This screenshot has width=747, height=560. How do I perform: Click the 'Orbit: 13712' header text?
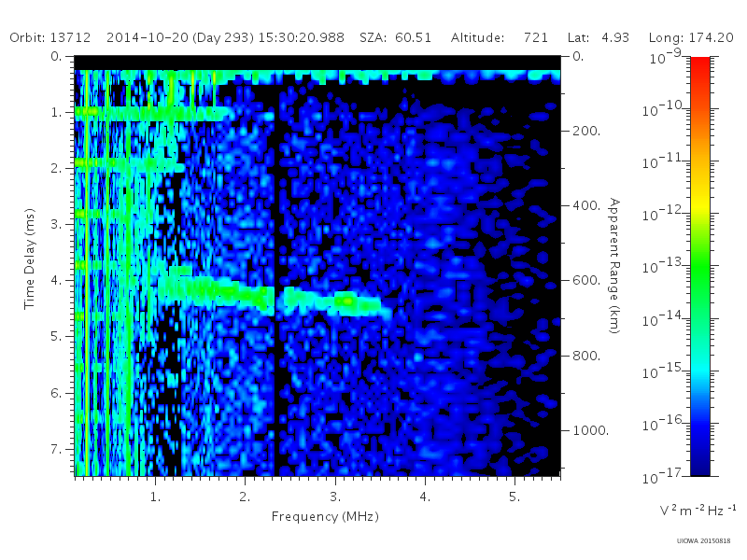[x=50, y=37]
